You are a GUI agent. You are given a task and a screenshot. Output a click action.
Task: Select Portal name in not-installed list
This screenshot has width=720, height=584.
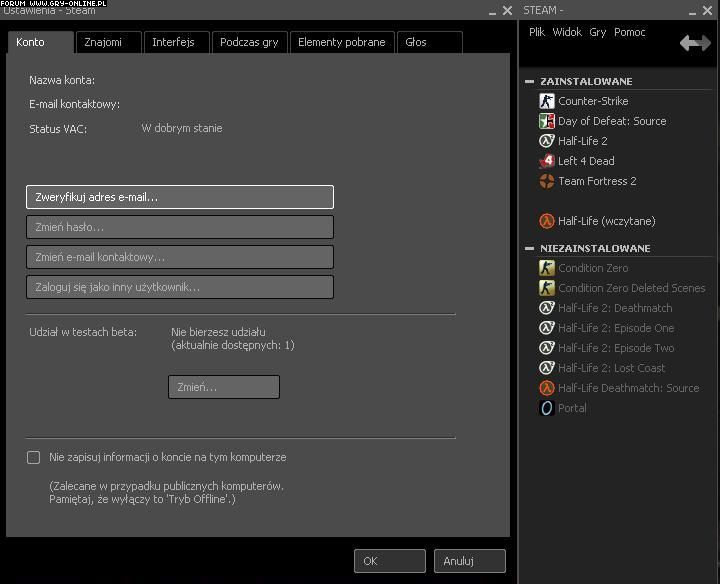pyautogui.click(x=572, y=408)
